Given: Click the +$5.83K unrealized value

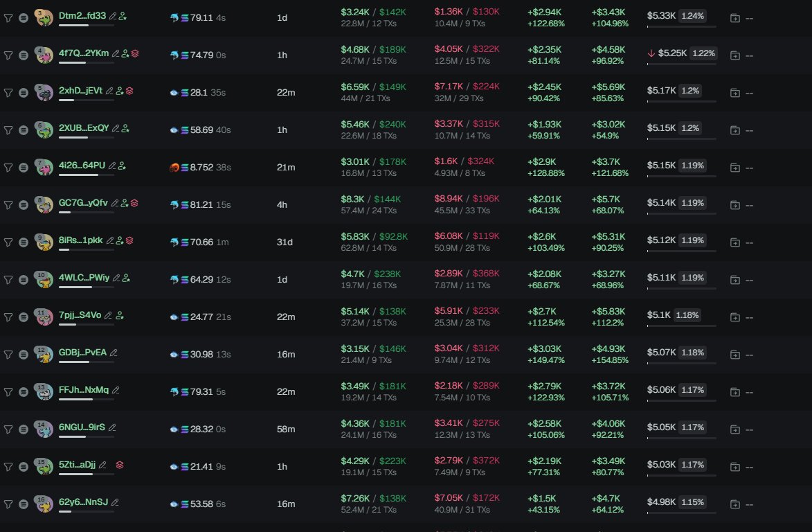Looking at the screenshot, I should point(608,311).
